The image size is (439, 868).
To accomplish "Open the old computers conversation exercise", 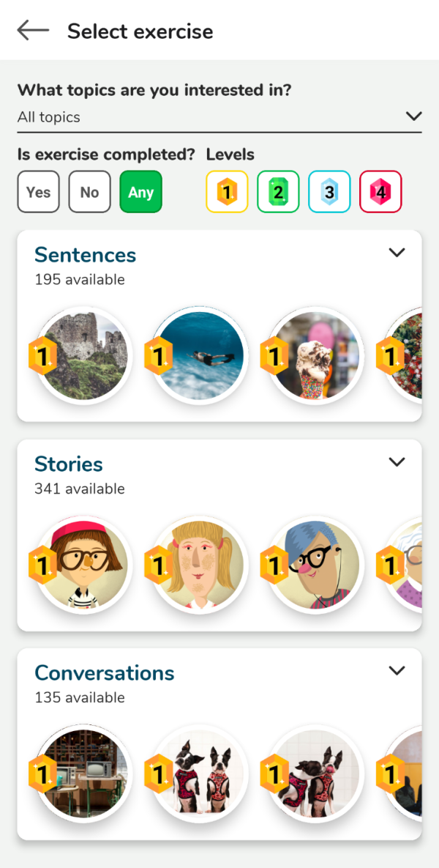I will tap(84, 774).
